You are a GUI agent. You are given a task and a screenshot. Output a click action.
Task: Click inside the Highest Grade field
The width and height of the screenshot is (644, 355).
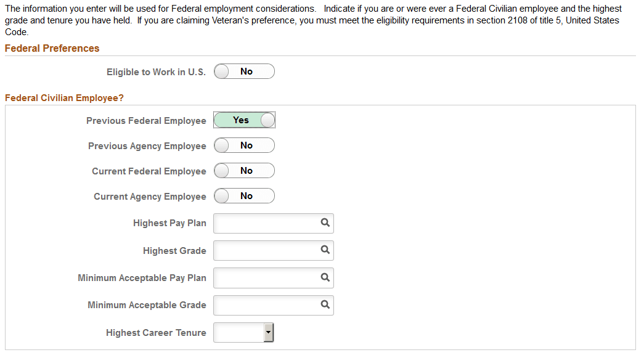[265, 250]
